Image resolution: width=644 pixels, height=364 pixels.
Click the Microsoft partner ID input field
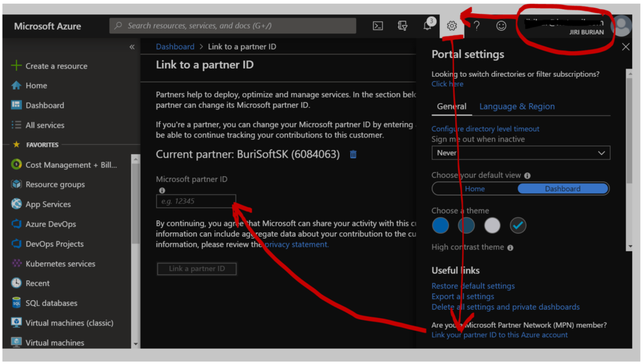(196, 201)
